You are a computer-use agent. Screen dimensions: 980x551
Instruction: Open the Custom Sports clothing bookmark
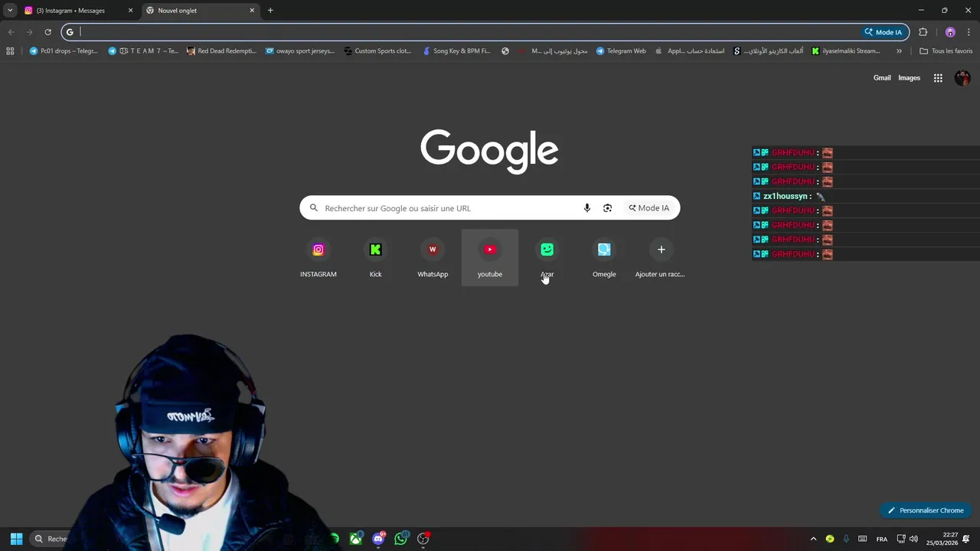(377, 51)
